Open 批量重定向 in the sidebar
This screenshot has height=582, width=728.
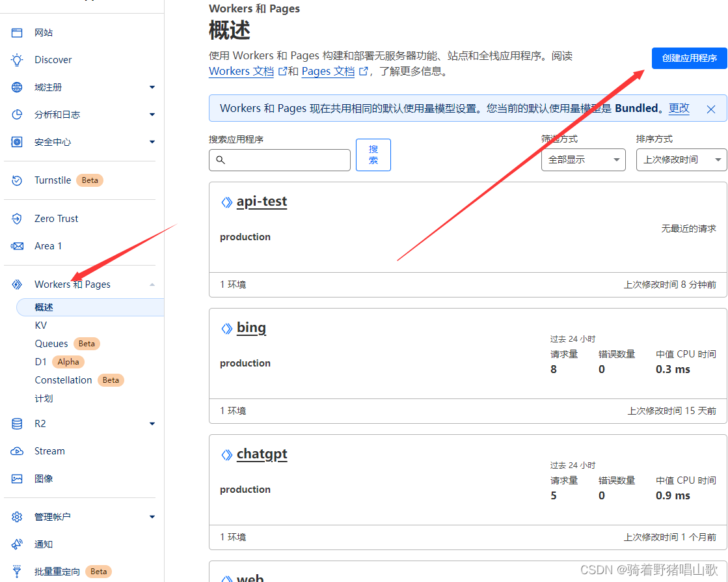57,572
